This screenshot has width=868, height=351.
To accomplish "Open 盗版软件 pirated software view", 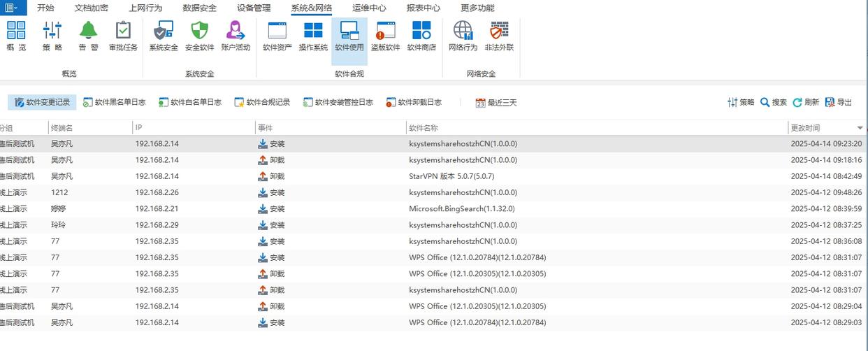I will click(x=385, y=36).
